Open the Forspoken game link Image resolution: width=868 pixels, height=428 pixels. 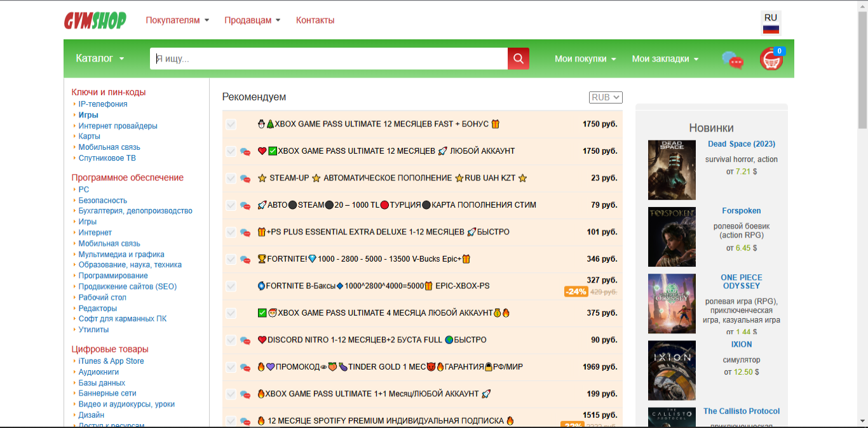742,211
